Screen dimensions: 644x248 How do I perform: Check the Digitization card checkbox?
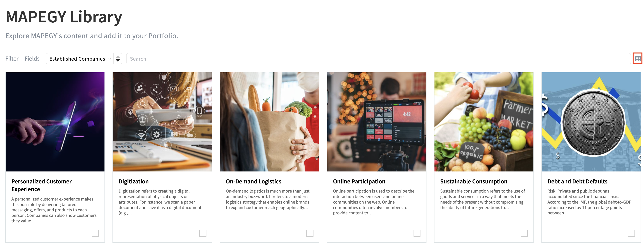202,233
